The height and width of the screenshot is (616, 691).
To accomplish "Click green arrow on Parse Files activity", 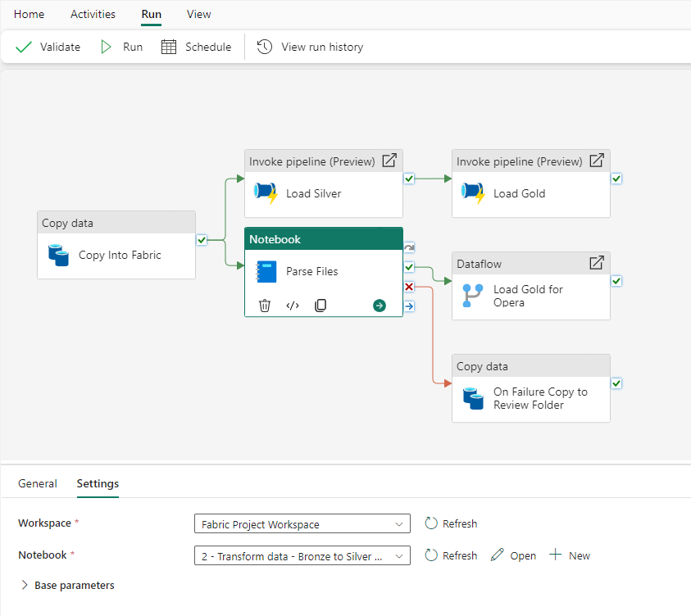I will [379, 306].
